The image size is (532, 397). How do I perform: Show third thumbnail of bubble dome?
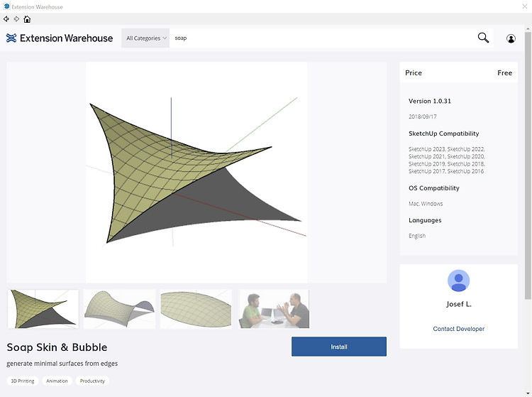tap(196, 309)
